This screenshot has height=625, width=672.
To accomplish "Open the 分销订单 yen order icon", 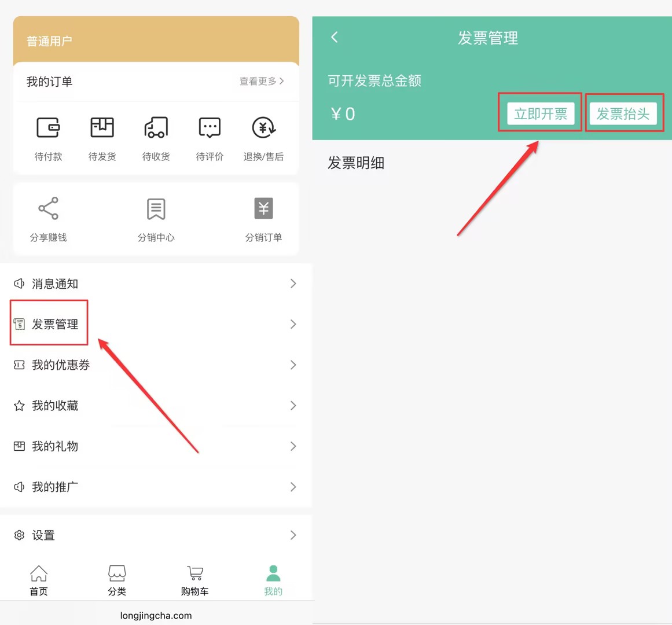I will (263, 209).
